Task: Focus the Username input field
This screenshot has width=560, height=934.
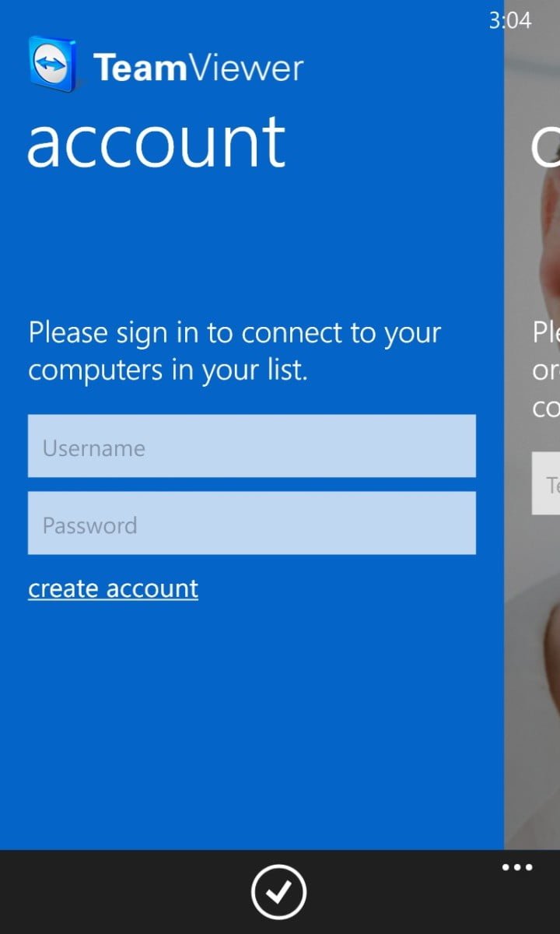Action: point(251,446)
